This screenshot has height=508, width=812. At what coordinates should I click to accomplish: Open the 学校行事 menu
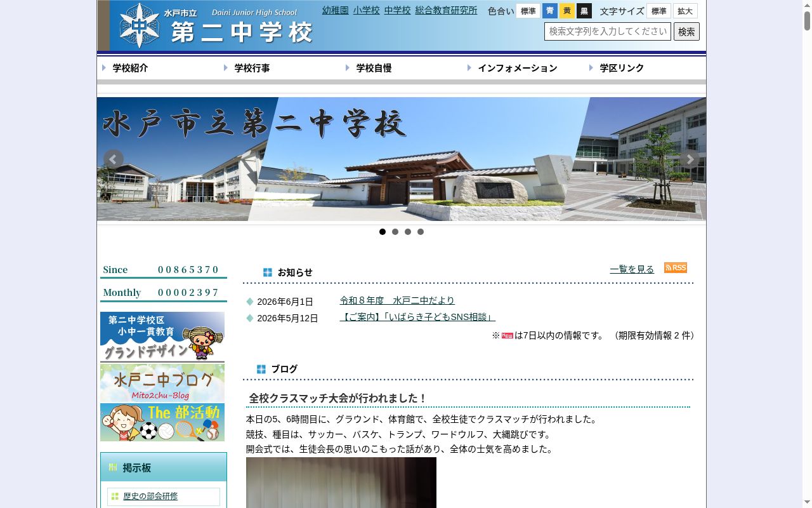point(252,68)
